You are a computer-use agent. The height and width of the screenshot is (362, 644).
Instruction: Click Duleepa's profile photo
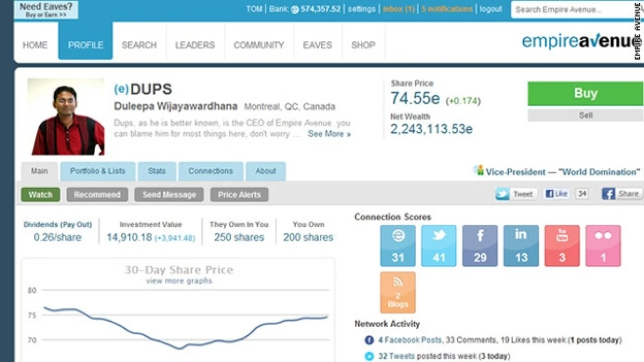point(66,117)
